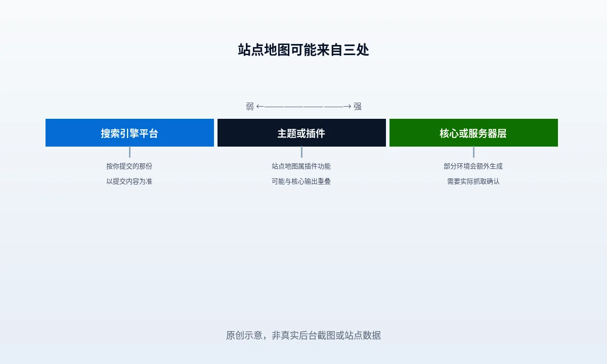Click the text 需要实际抓取确认

click(473, 181)
